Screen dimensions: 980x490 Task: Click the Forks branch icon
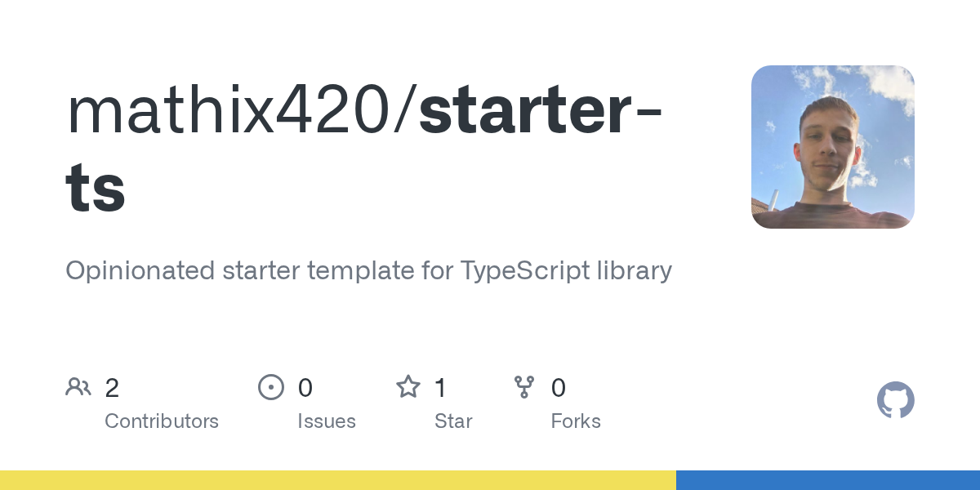(x=524, y=387)
